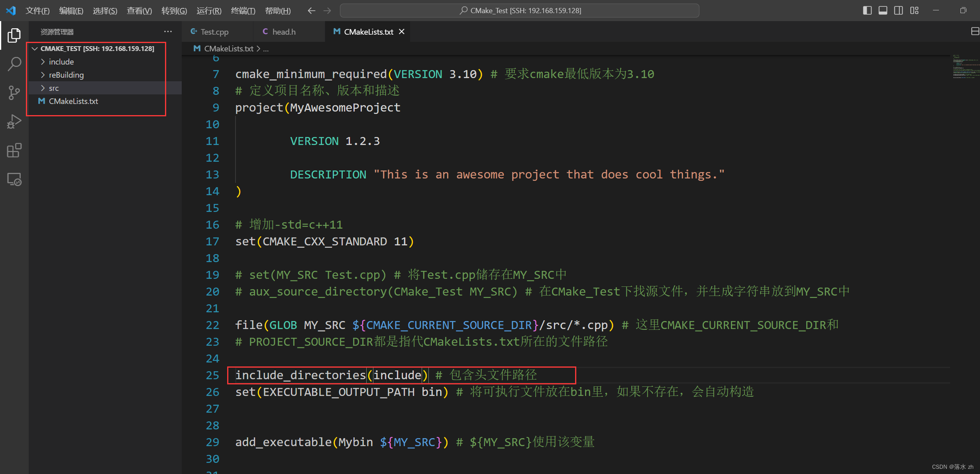This screenshot has height=474, width=980.
Task: Click the comment 增加-std=c++11 on line 16
Action: 289,225
